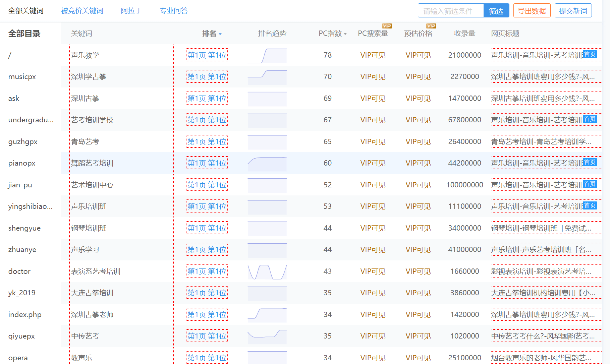Open ranking link for 深圳学古筝 row
The image size is (610, 364).
[207, 77]
